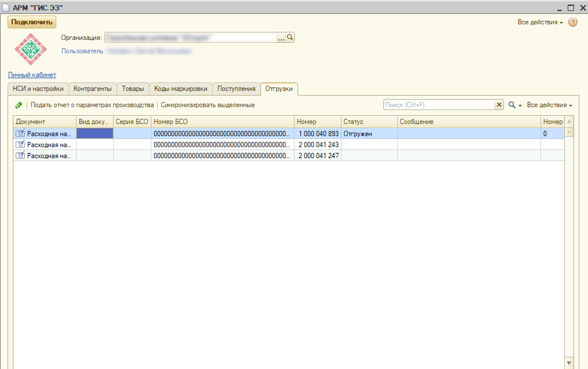Sort by the 'Статус' column header
Viewport: 588px width, 369px height.
369,122
